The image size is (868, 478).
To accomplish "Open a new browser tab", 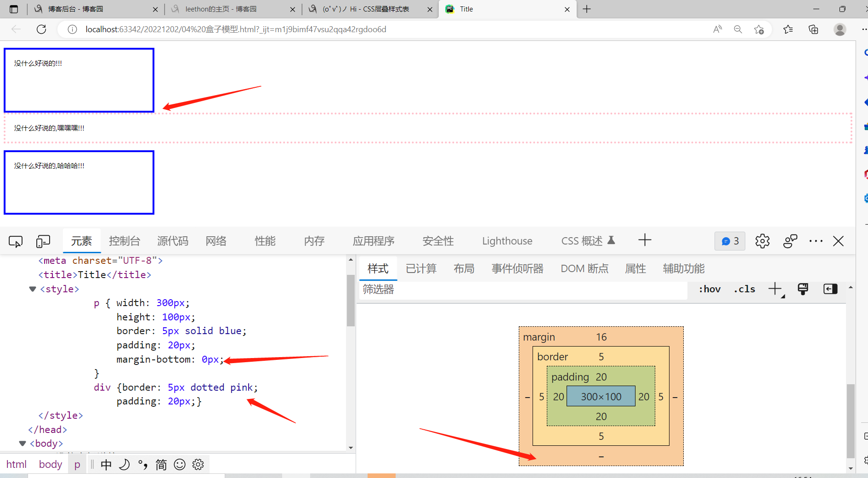I will pos(587,9).
